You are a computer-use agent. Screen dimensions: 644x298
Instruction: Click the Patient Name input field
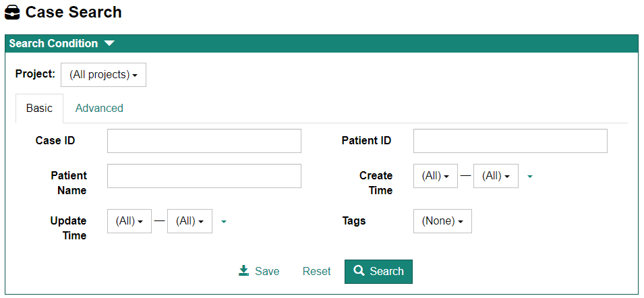pyautogui.click(x=204, y=176)
